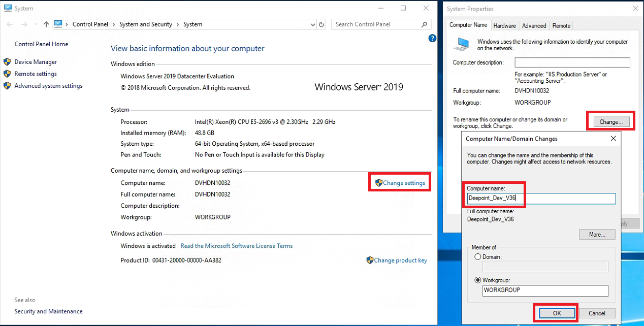Click the Product ID 00431-20000-00000-AA382 text

pyautogui.click(x=171, y=260)
